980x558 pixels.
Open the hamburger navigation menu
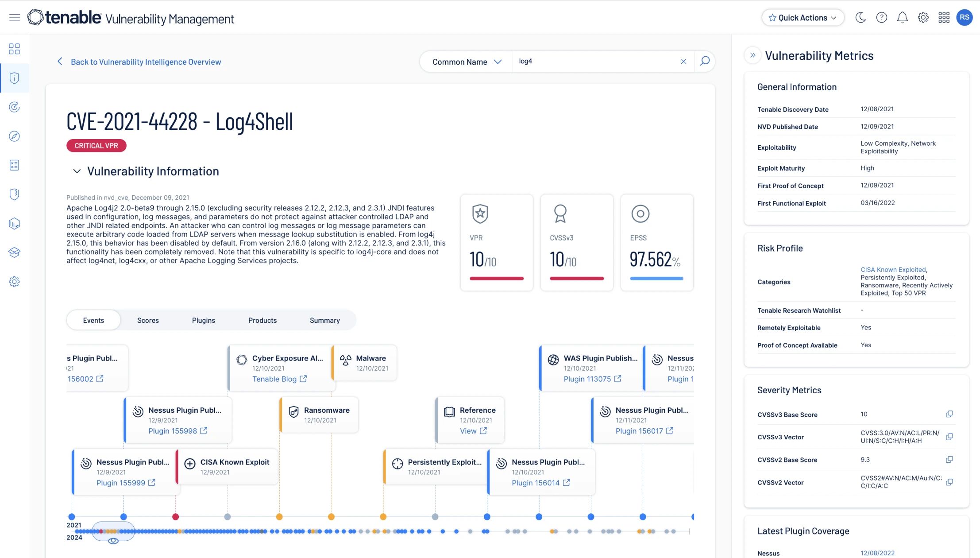[x=15, y=18]
